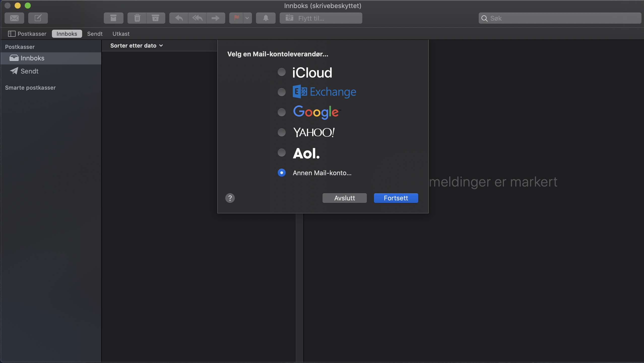Image resolution: width=644 pixels, height=363 pixels.
Task: Select the Aol radio button
Action: click(282, 153)
